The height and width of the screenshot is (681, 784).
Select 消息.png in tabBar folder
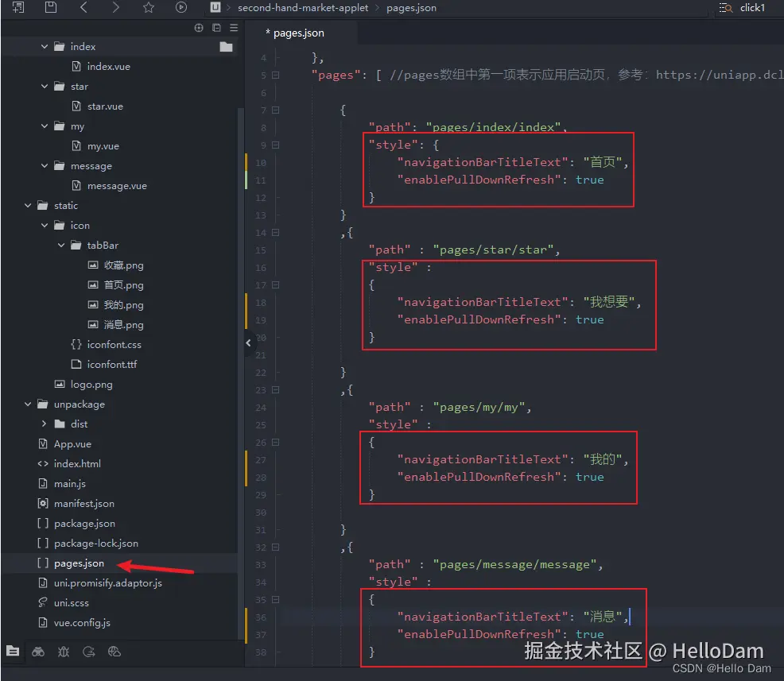pyautogui.click(x=123, y=325)
